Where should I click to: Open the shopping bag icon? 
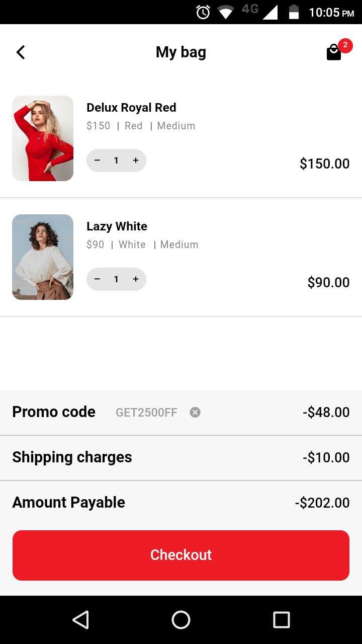tap(334, 52)
